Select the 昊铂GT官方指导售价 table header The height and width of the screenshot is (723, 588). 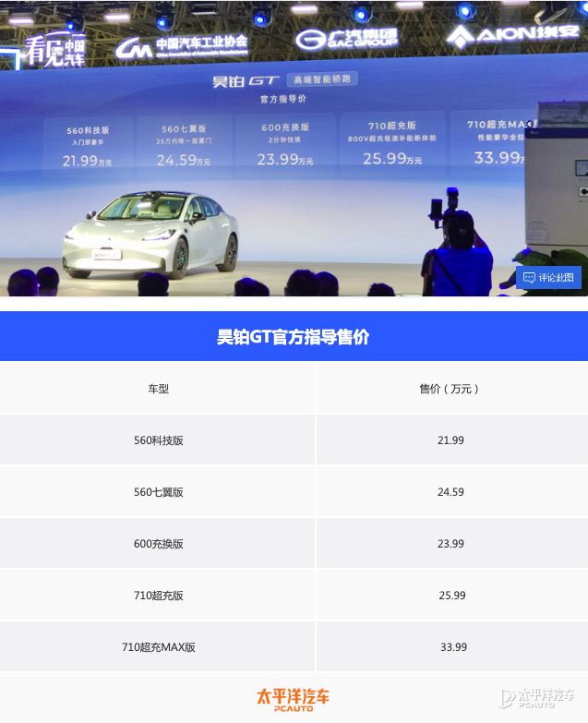pyautogui.click(x=294, y=336)
